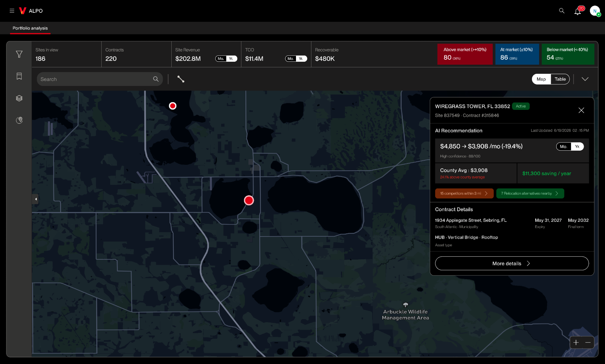Open the filter funnel in sidebar
605x364 pixels.
(x=19, y=54)
